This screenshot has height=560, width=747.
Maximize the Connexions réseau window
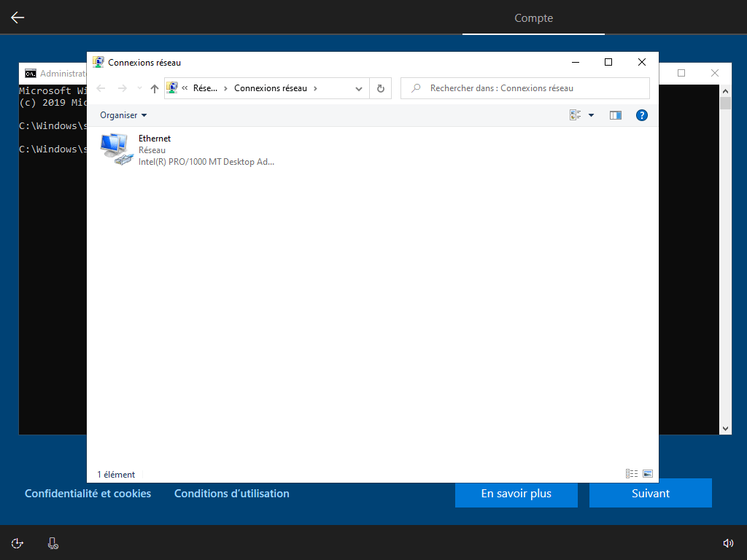[x=608, y=62]
